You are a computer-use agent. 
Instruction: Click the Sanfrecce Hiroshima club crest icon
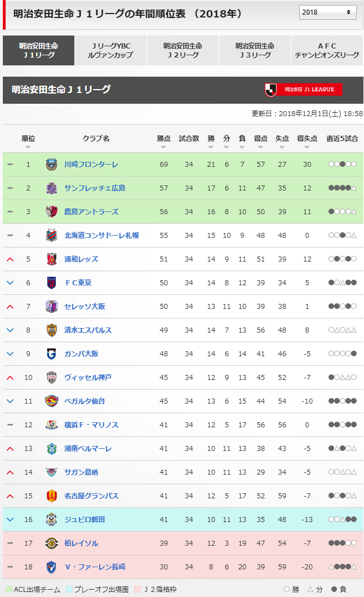52,188
